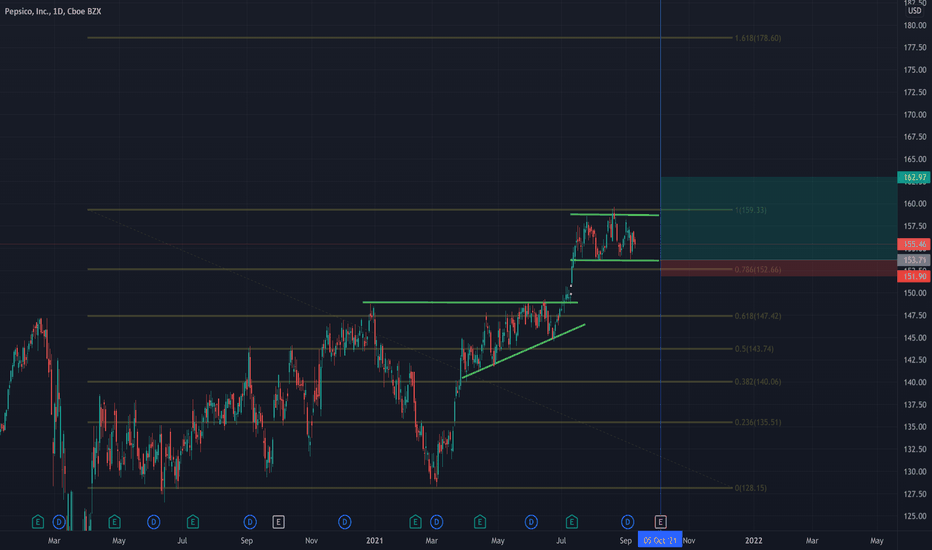Click the 0.236(135.51) Fibonacci level label
Image resolution: width=932 pixels, height=550 pixels.
(x=758, y=422)
